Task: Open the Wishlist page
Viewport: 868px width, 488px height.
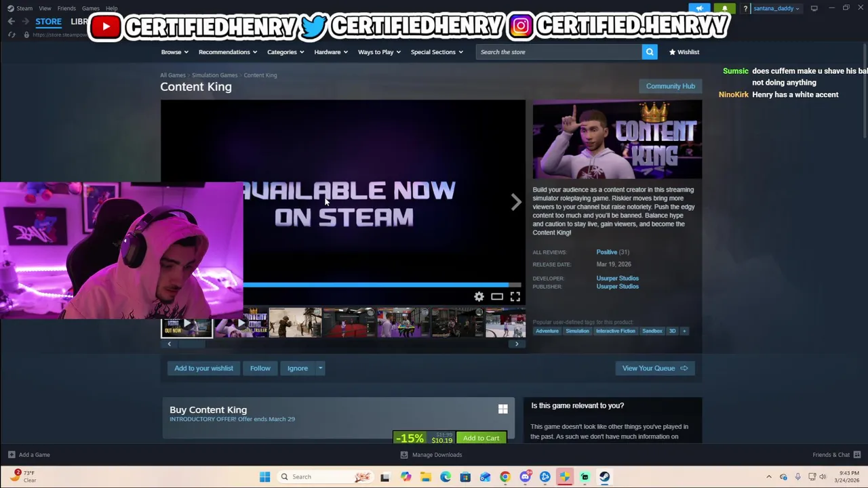Action: click(684, 52)
